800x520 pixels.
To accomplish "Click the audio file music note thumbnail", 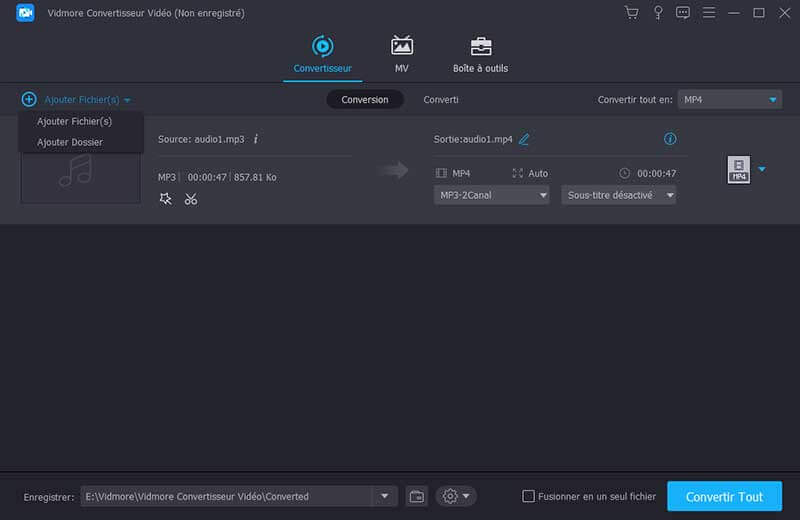I will [81, 176].
